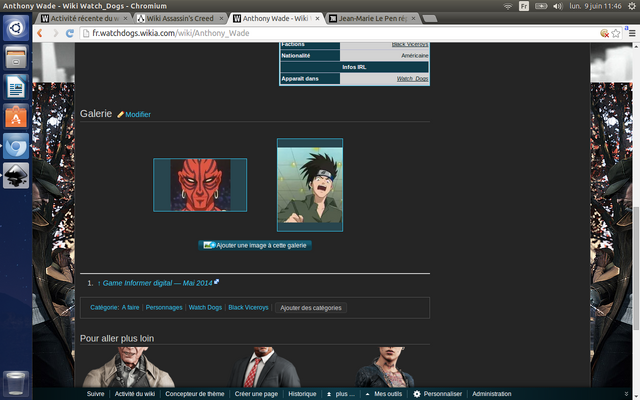Image resolution: width=640 pixels, height=400 pixels.
Task: Click the Personnaliser gear icon
Action: (x=417, y=394)
